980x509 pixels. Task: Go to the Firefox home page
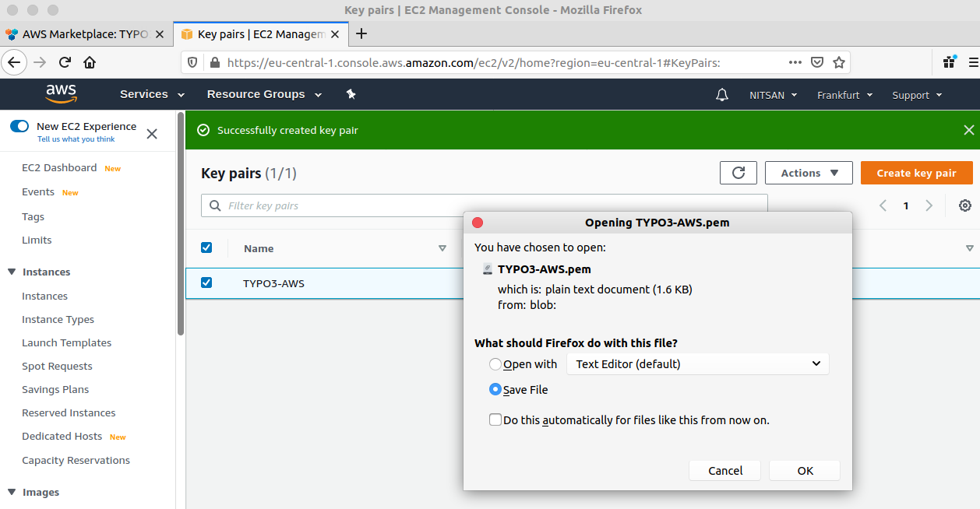(90, 62)
